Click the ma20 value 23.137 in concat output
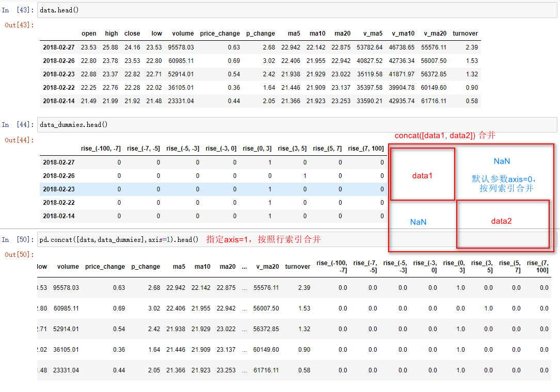This screenshot has height=392, width=560. [x=226, y=350]
